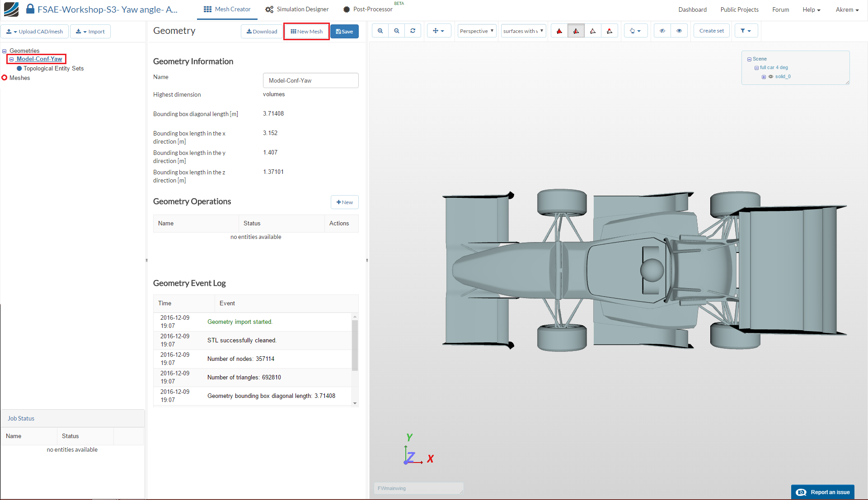The width and height of the screenshot is (868, 500).
Task: Zoom in the 3D viewer
Action: click(380, 31)
